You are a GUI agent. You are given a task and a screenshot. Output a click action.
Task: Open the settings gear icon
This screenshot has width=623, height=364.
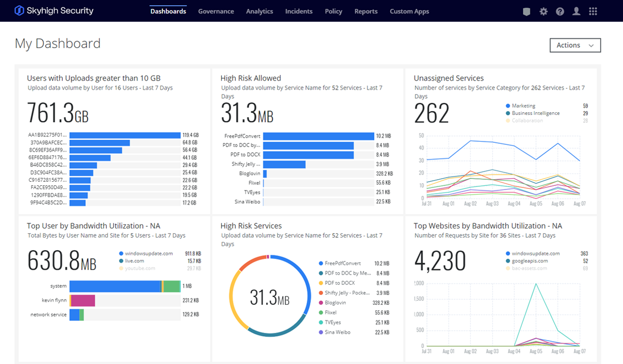tap(544, 11)
